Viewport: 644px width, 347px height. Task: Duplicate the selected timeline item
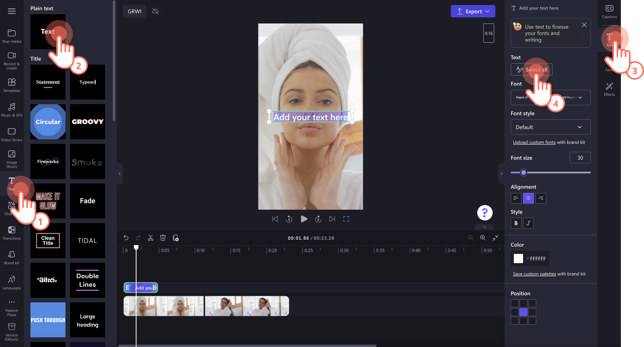click(x=176, y=238)
